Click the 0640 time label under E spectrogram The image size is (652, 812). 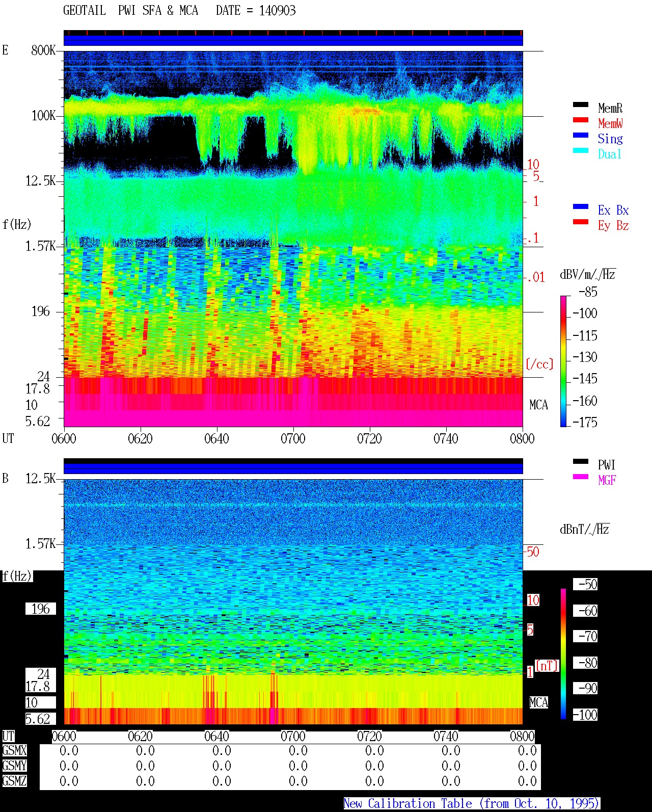[216, 439]
